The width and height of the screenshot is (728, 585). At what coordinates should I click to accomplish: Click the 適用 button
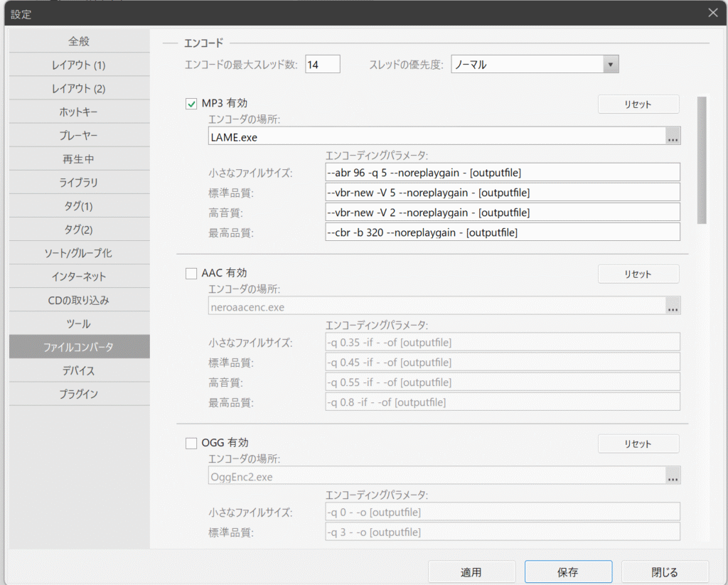(471, 572)
